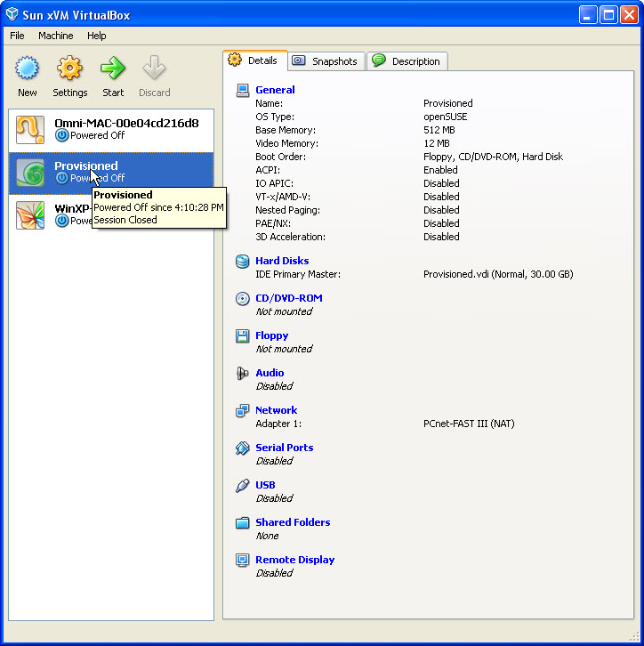644x646 pixels.
Task: Click the Audio speaker icon
Action: point(243,373)
